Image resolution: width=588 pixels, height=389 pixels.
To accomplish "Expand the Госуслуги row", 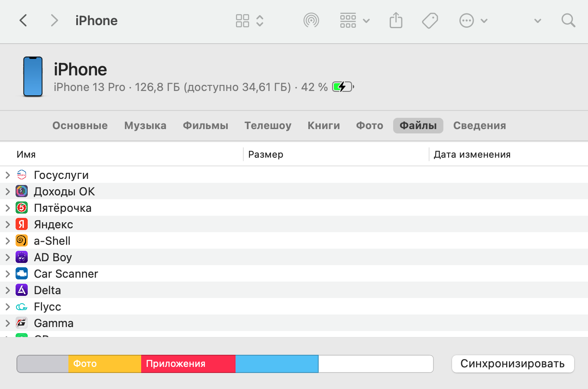I will pos(7,175).
